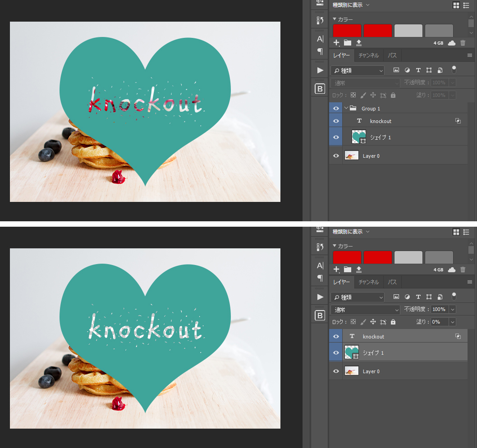
Task: Open レイヤー tab in lower screenshot
Action: [x=341, y=282]
